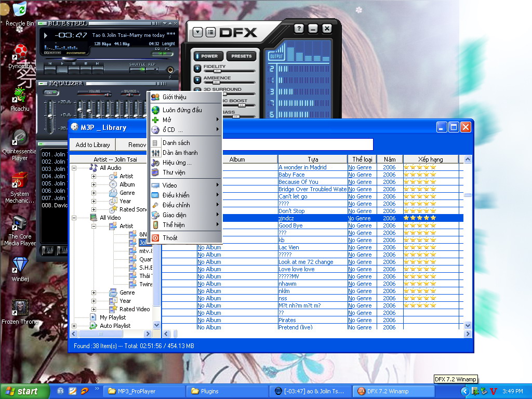Click the My Playlist icon in library tree
532x399 pixels.
pos(93,317)
